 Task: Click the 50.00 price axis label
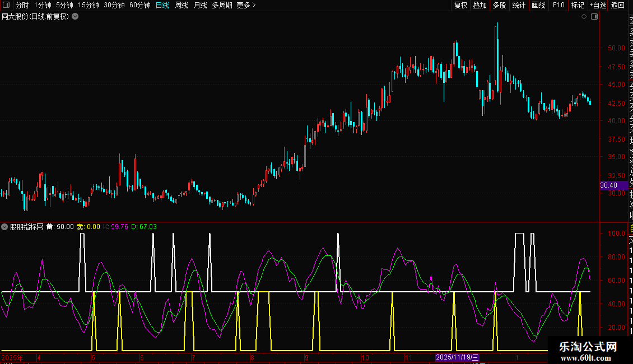[616, 48]
